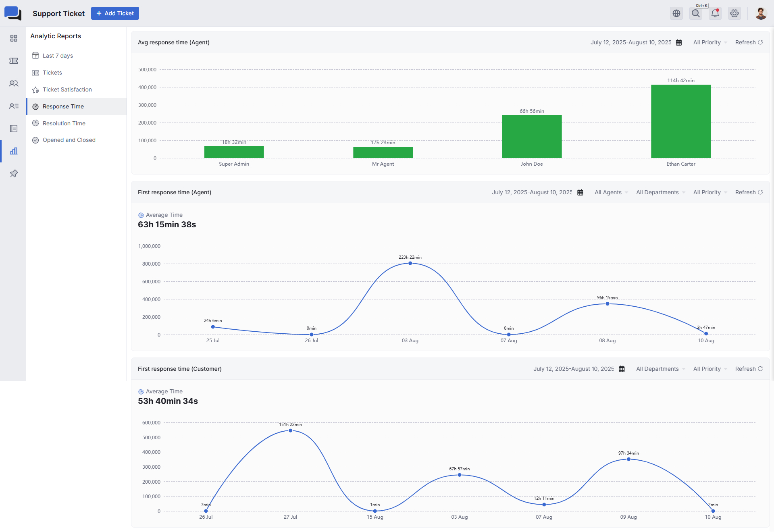Expand All Priority dropdown in Customer panel

click(x=710, y=369)
